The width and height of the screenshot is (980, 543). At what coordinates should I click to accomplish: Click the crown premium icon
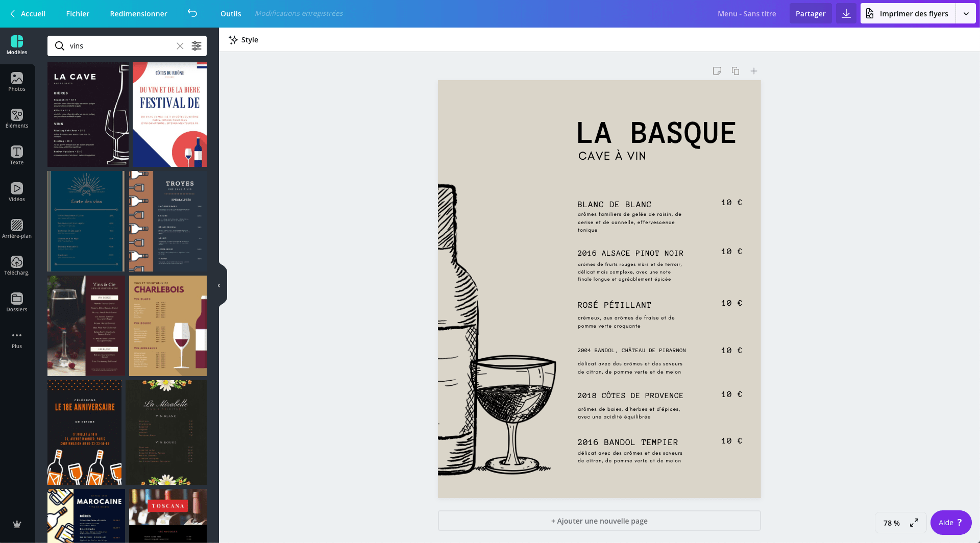tap(17, 524)
